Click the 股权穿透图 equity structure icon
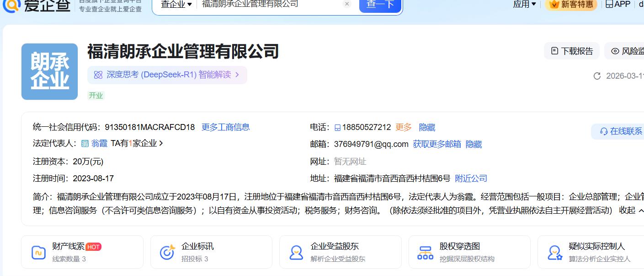Image resolution: width=644 pixels, height=276 pixels. point(425,252)
